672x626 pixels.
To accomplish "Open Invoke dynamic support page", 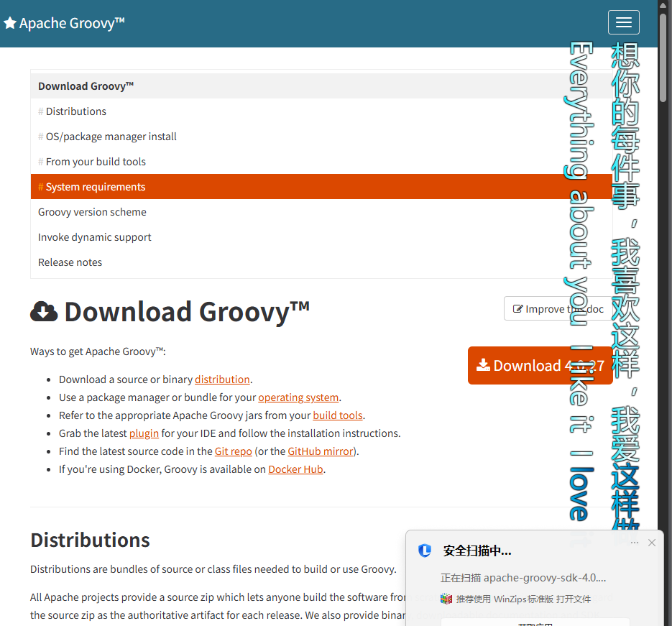I will click(x=321, y=237).
